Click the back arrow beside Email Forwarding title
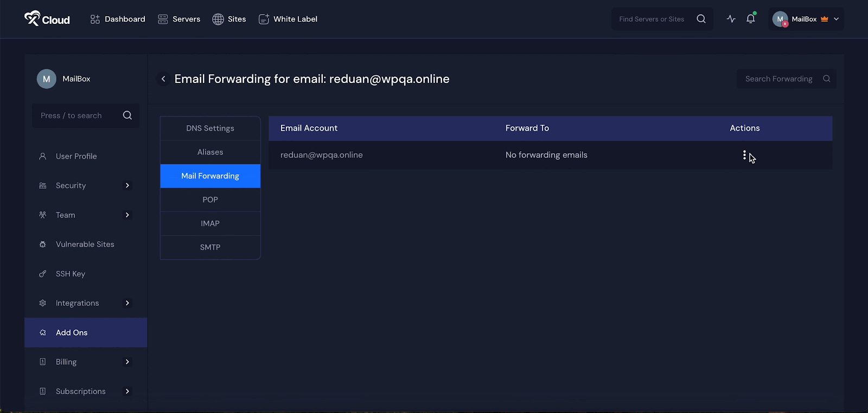 163,79
